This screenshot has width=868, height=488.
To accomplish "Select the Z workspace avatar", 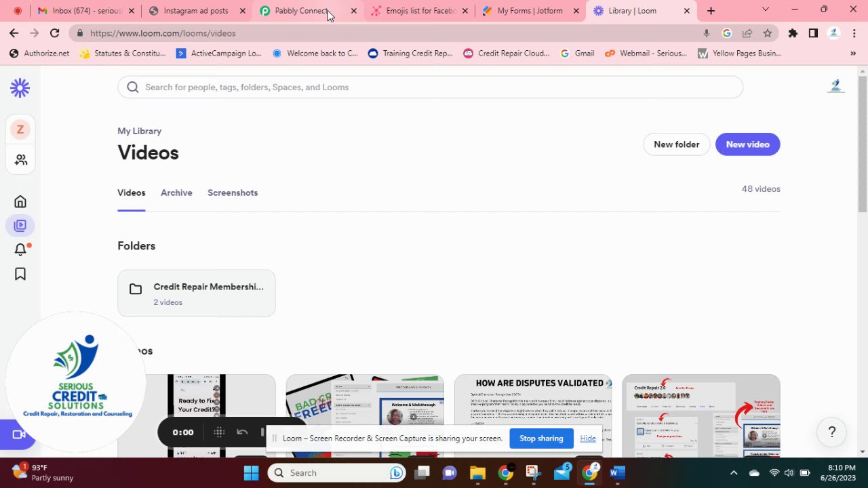I will [20, 129].
